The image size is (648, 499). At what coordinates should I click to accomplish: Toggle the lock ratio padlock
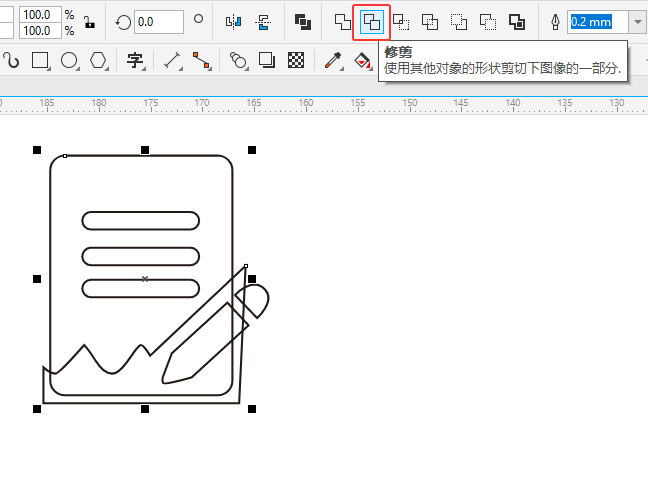coord(89,22)
